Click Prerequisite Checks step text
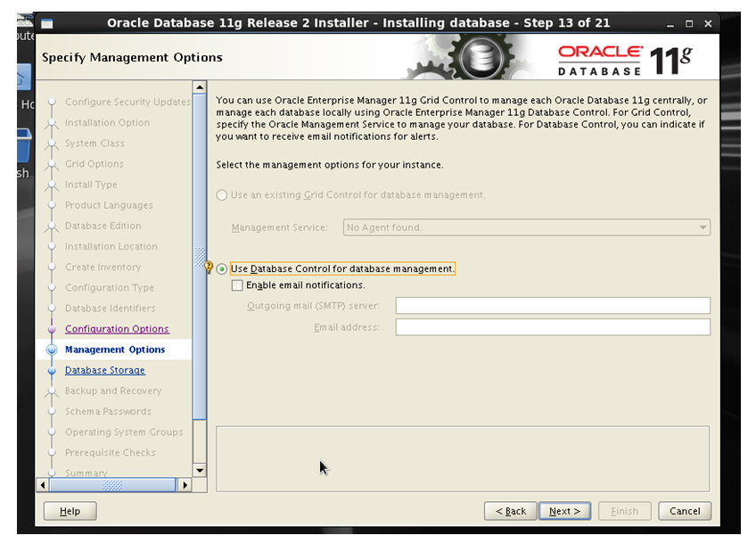This screenshot has width=756, height=552. tap(111, 453)
